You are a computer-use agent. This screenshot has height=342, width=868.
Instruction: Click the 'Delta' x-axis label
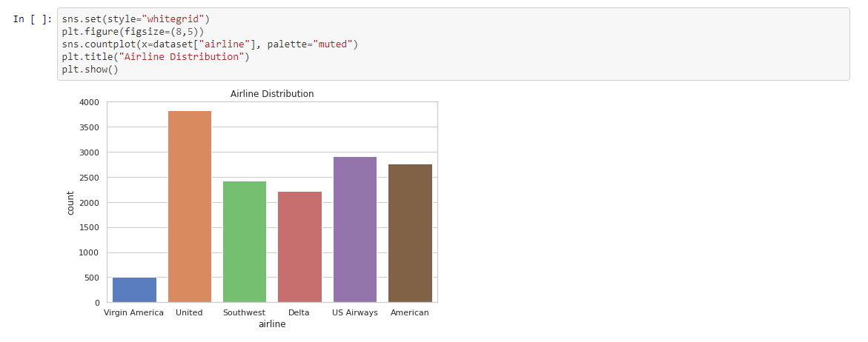[x=299, y=312]
